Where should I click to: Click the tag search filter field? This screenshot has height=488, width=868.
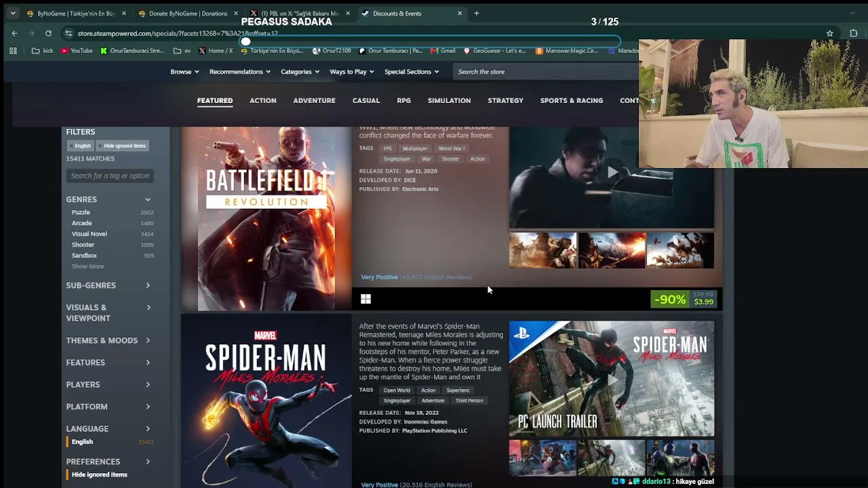(111, 176)
